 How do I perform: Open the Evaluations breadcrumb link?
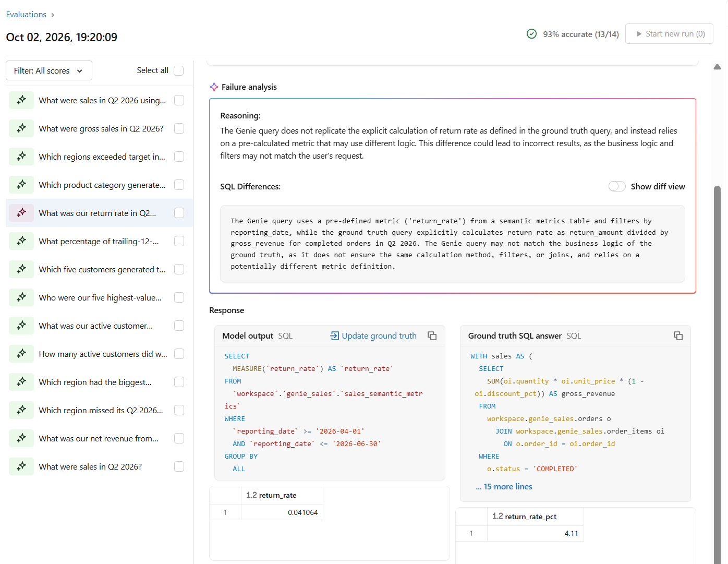pos(26,15)
